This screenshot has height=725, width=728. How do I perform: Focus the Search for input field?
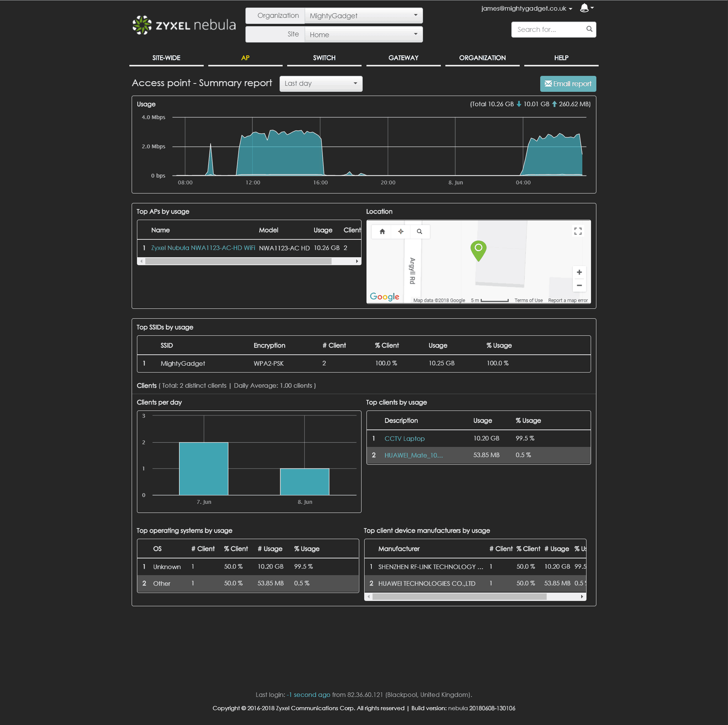[548, 30]
